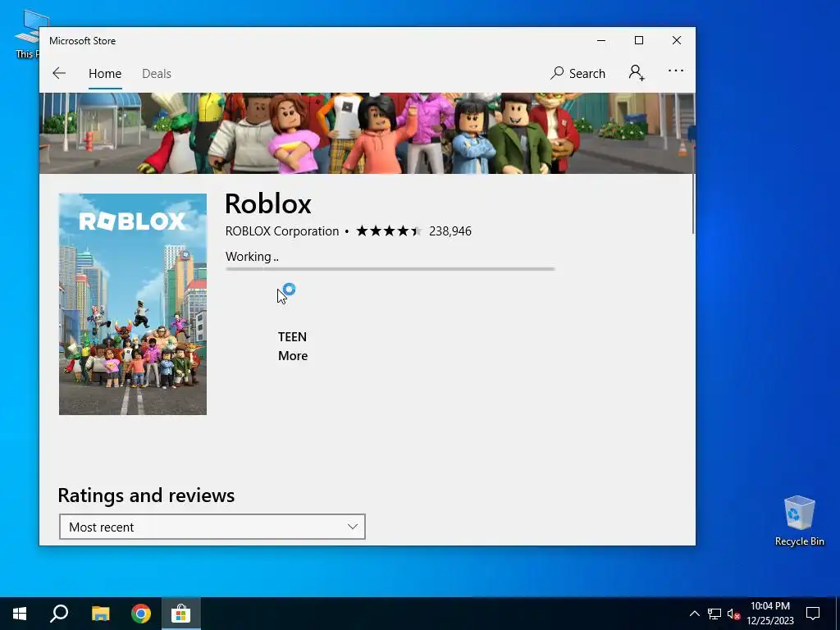Open taskbar search magnifier

(59, 614)
